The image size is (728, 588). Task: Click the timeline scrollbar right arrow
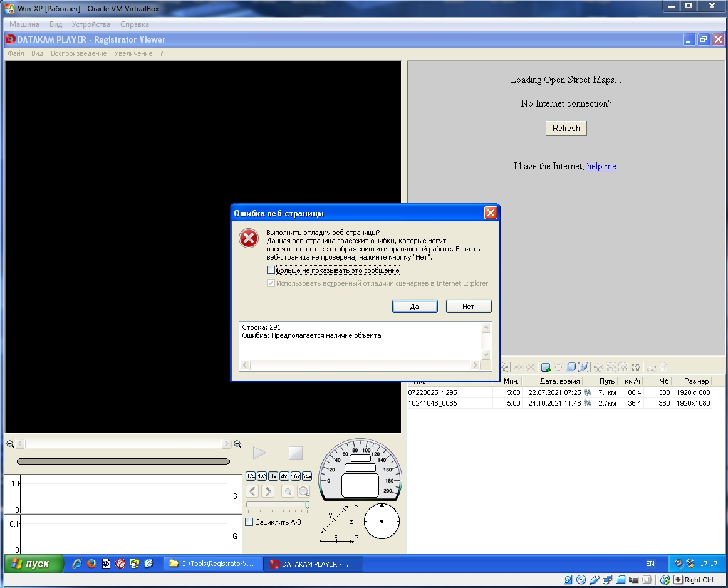click(226, 444)
